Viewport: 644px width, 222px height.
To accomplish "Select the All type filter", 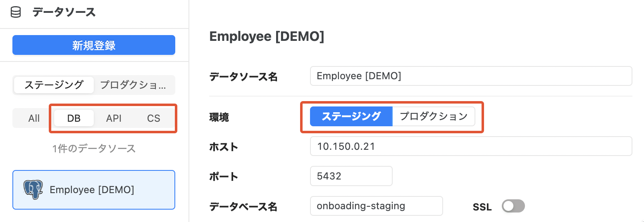I will [34, 118].
